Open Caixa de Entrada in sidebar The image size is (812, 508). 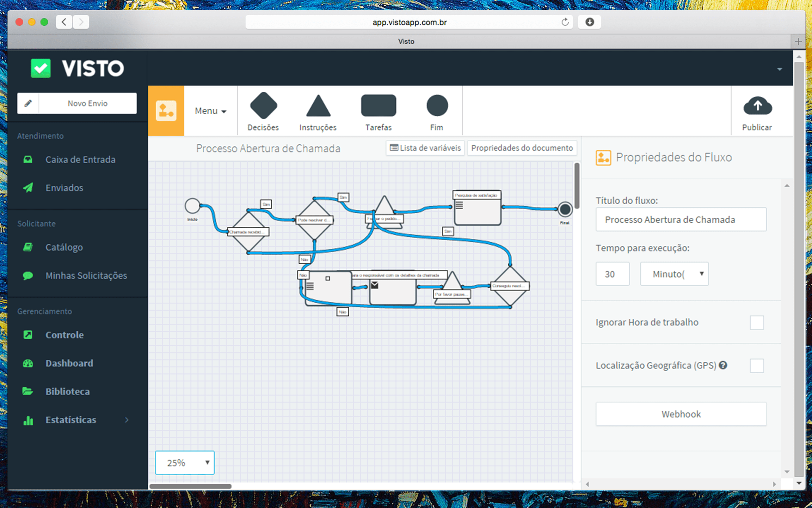[80, 159]
